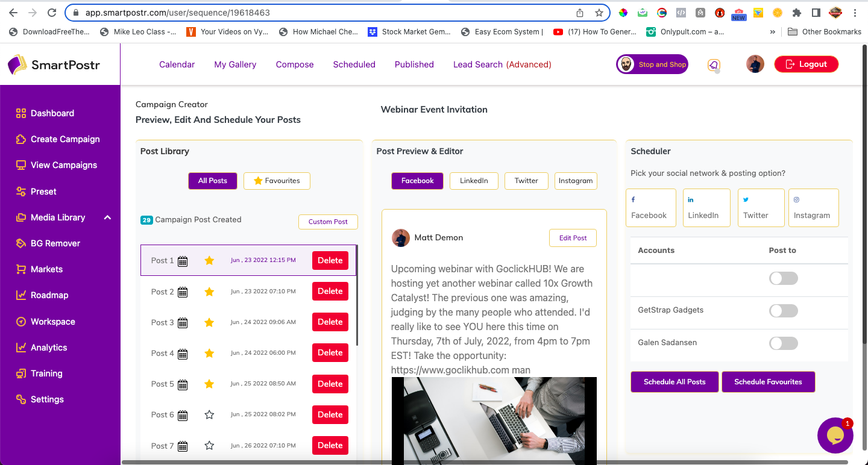Click the browser back arrow

pos(13,13)
